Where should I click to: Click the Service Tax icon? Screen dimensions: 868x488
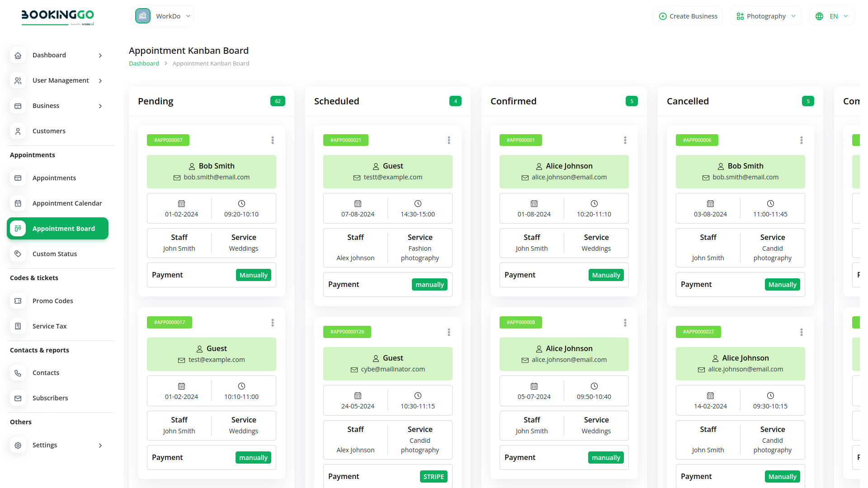tap(18, 326)
